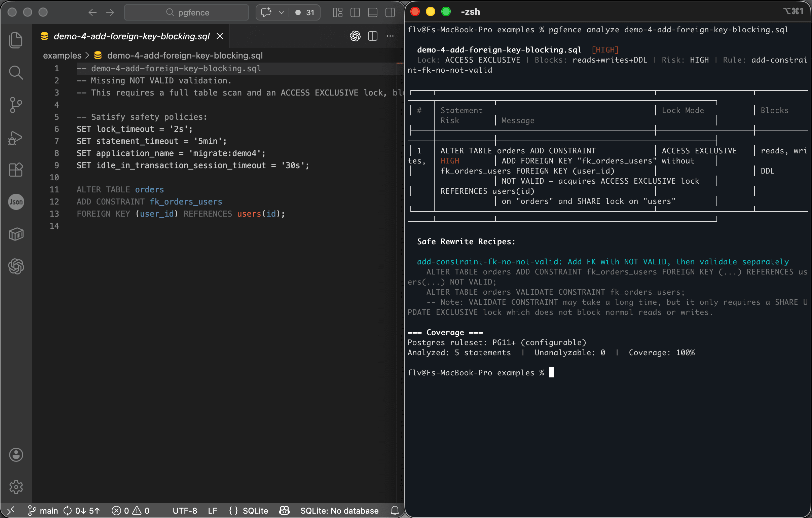This screenshot has height=518, width=812.
Task: Toggle the bottom panel visibility
Action: click(x=373, y=12)
